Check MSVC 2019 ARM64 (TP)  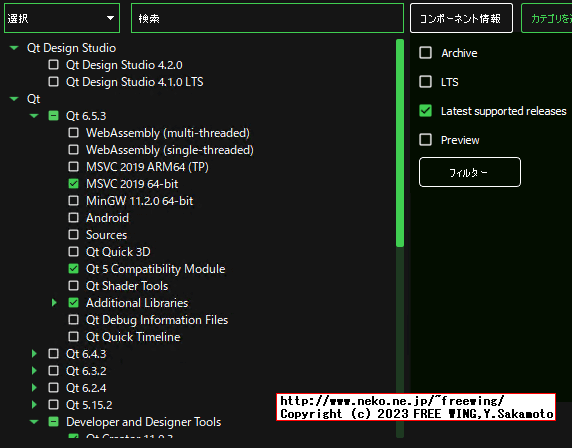74,167
